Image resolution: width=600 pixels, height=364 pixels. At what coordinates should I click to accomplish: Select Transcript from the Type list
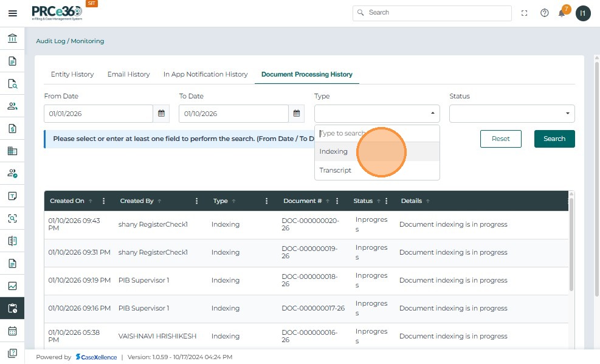336,170
